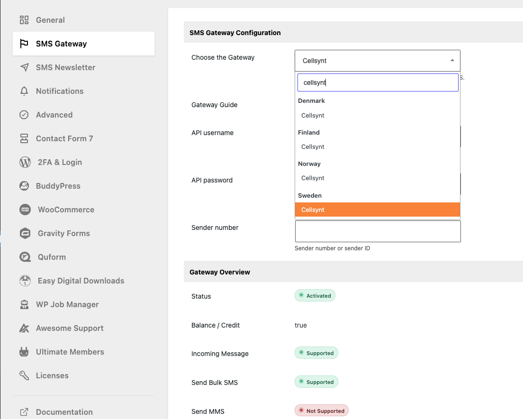The width and height of the screenshot is (523, 420).
Task: Click the Notifications bell icon
Action: tap(24, 91)
